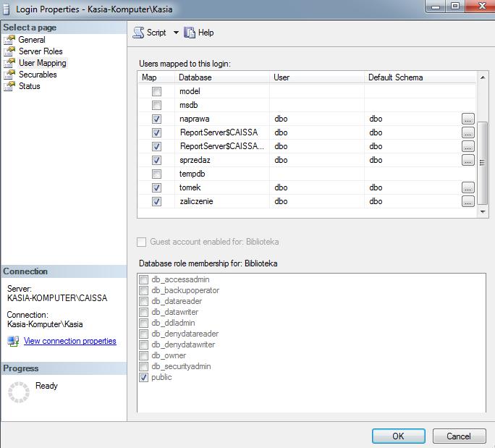The image size is (495, 448).
Task: Toggle the db_accessadmin role checkbox
Action: 143,279
